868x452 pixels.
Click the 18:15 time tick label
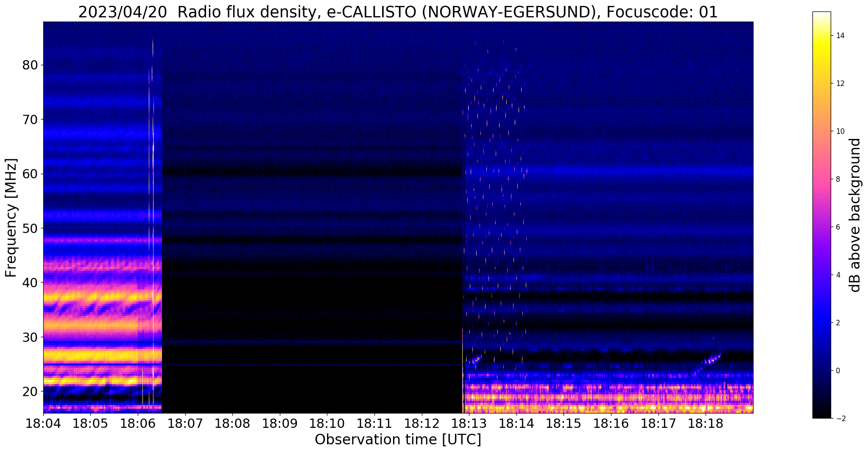pyautogui.click(x=564, y=423)
